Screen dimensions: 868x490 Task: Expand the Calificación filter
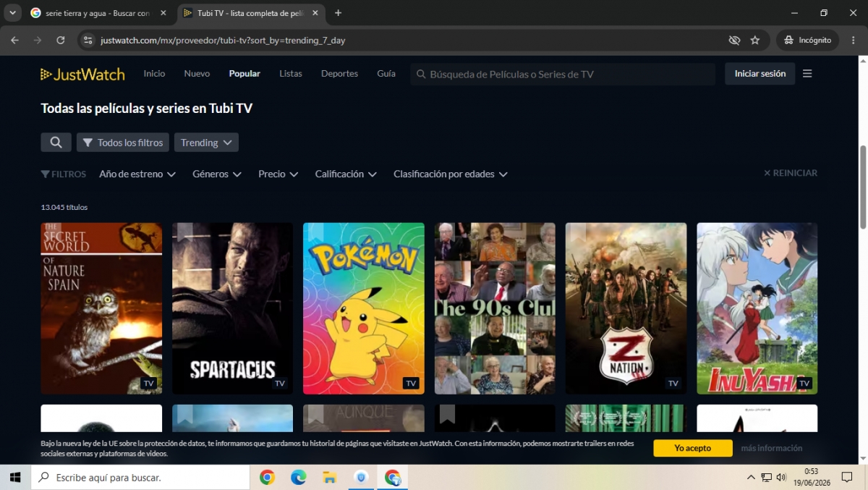(x=346, y=174)
